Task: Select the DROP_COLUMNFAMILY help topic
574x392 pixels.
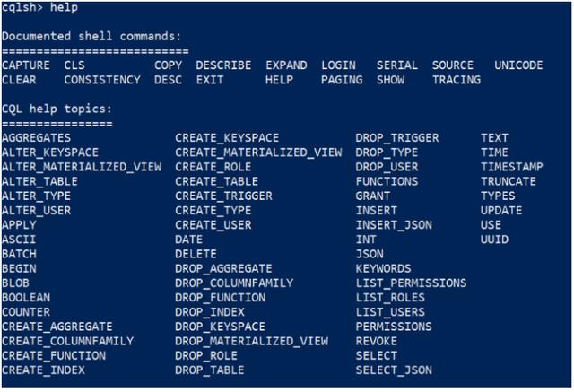Action: click(234, 283)
